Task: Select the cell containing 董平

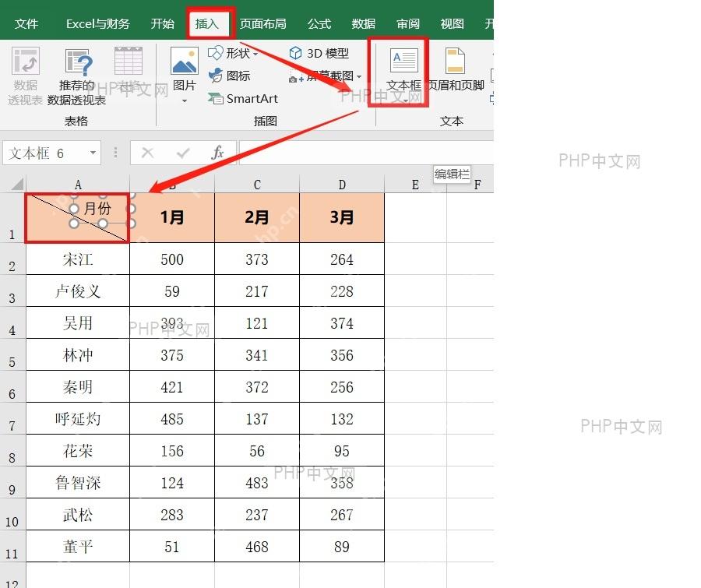Action: [78, 547]
